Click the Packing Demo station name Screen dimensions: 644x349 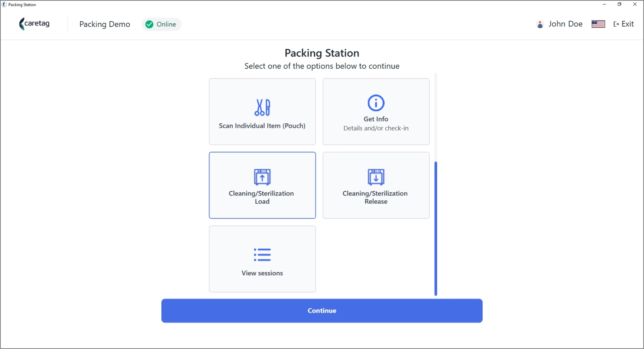click(x=105, y=24)
